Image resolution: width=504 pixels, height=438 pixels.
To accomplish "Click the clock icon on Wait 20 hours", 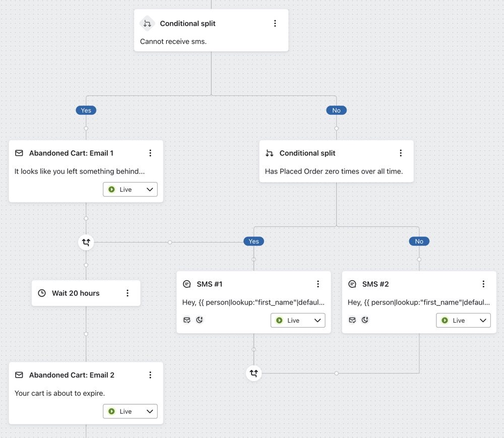I will 41,293.
